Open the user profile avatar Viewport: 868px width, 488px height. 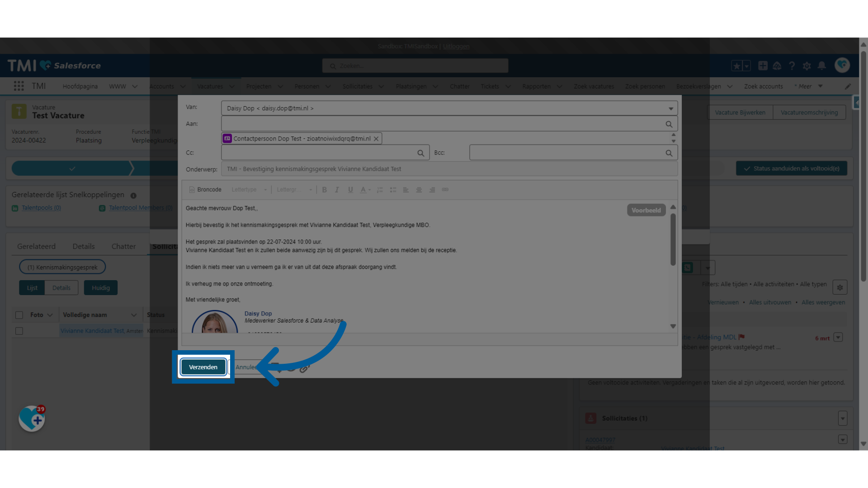842,65
